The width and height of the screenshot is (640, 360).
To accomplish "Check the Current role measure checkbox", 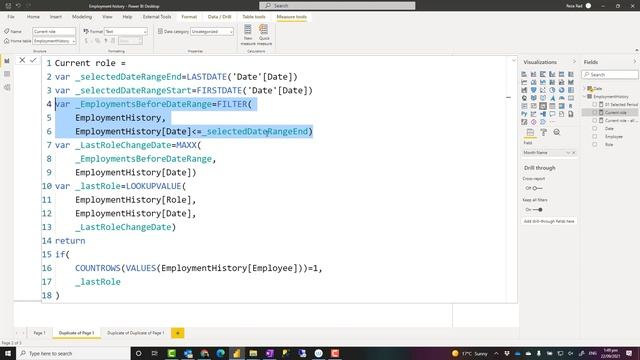I will (x=595, y=112).
